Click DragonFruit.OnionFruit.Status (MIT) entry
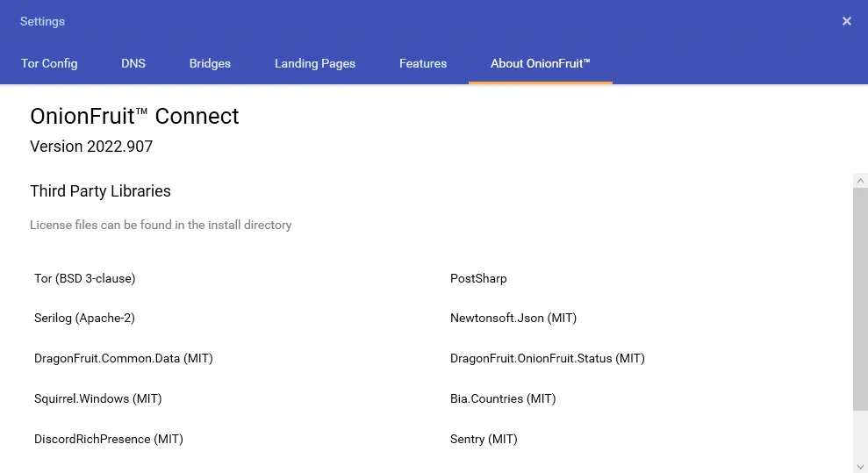This screenshot has width=868, height=473. tap(548, 358)
